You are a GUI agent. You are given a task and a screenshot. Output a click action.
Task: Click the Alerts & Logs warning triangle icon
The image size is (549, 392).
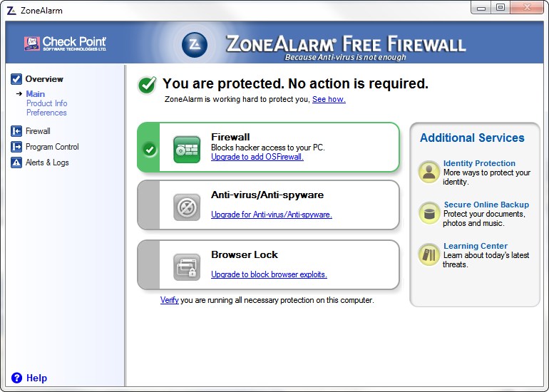tap(16, 163)
